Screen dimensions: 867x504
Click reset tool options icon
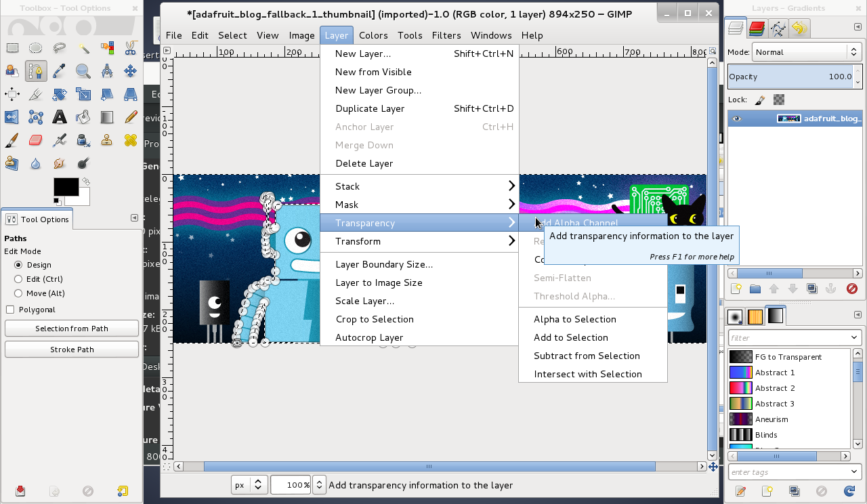[123, 491]
